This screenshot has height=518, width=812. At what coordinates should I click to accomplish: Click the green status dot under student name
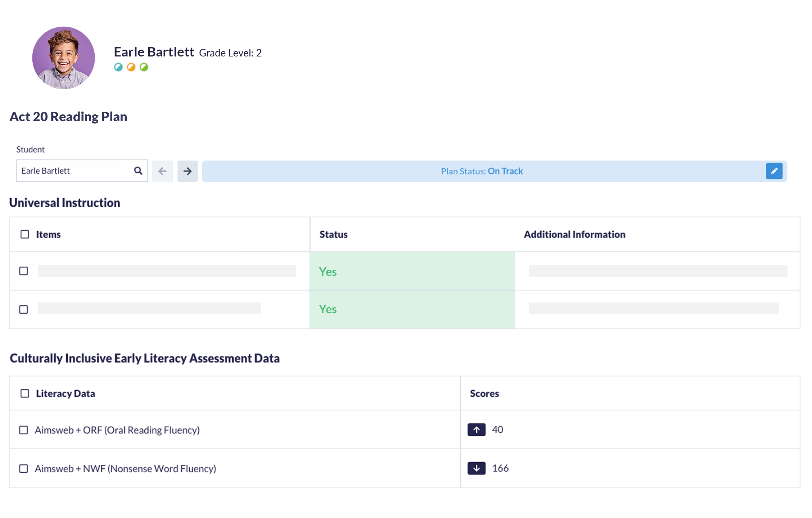click(x=144, y=67)
